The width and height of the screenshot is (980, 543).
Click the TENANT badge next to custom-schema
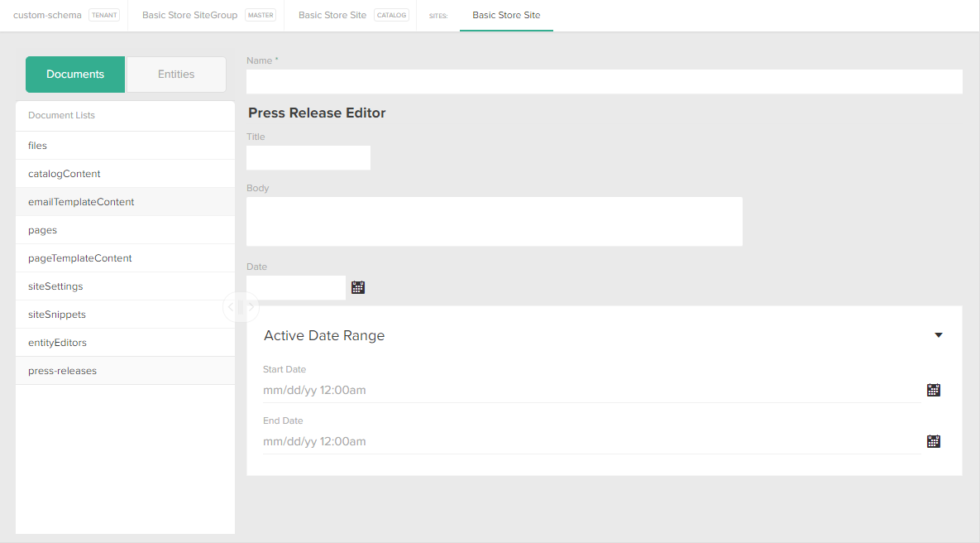tap(104, 14)
